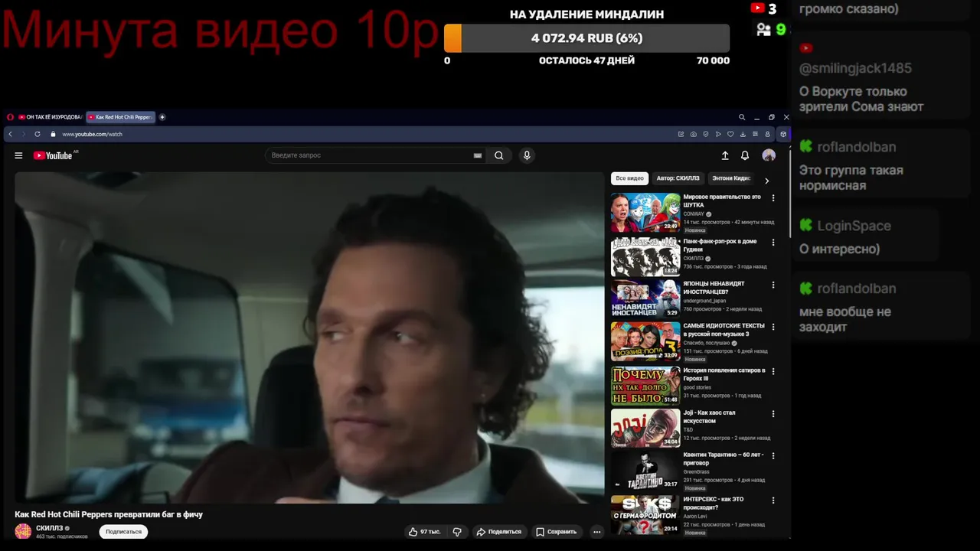Select the 'Все видео' filter chip

[630, 178]
